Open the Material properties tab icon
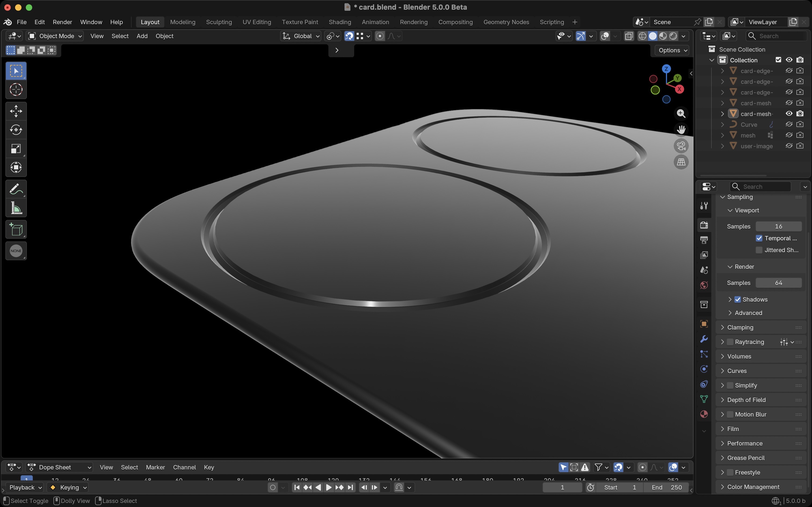This screenshot has width=812, height=507. (x=704, y=414)
